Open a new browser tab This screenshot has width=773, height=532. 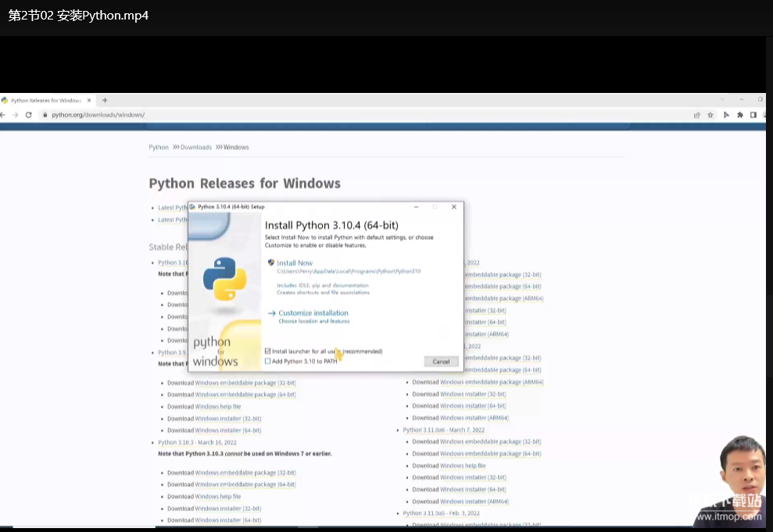click(x=105, y=100)
